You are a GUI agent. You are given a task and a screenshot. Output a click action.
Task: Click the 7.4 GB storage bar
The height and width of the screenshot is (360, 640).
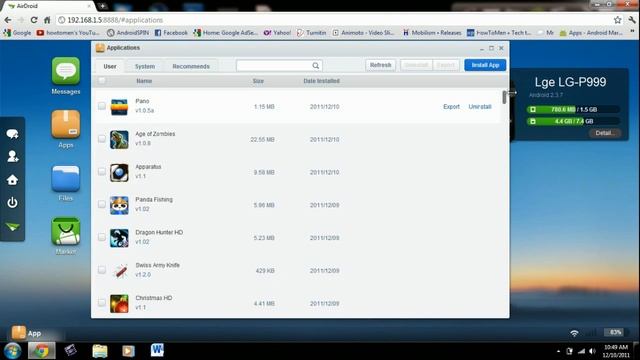tap(573, 121)
